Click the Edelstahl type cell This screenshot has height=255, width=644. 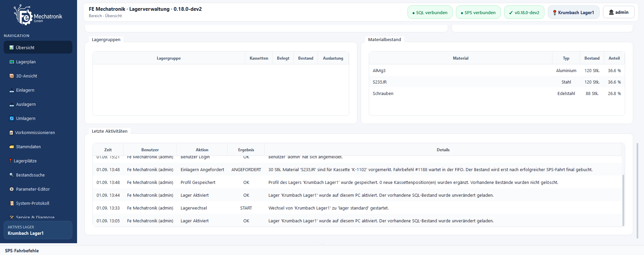pyautogui.click(x=566, y=94)
